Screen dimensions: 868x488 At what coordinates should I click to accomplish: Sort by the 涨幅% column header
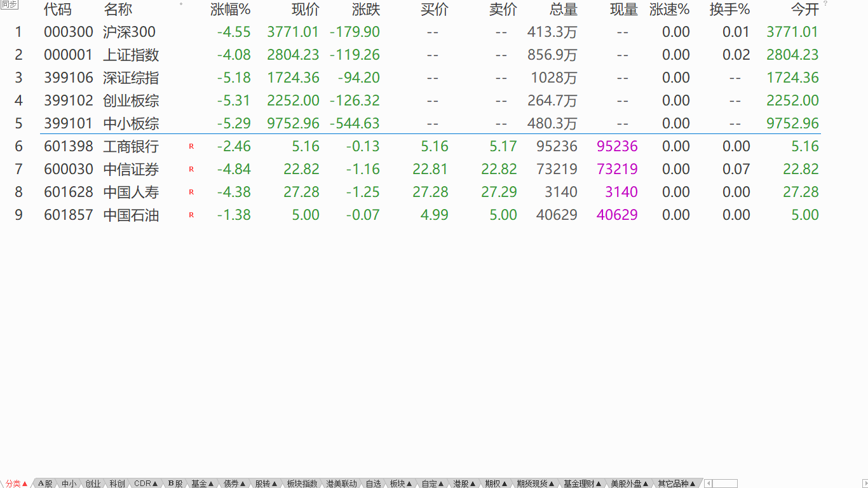pos(231,10)
